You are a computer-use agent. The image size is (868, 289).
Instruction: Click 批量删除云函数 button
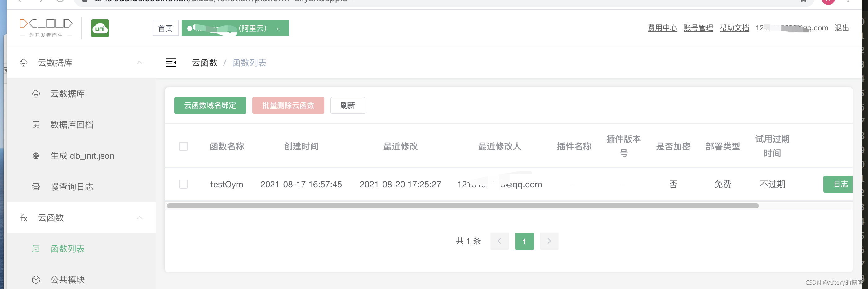(288, 105)
